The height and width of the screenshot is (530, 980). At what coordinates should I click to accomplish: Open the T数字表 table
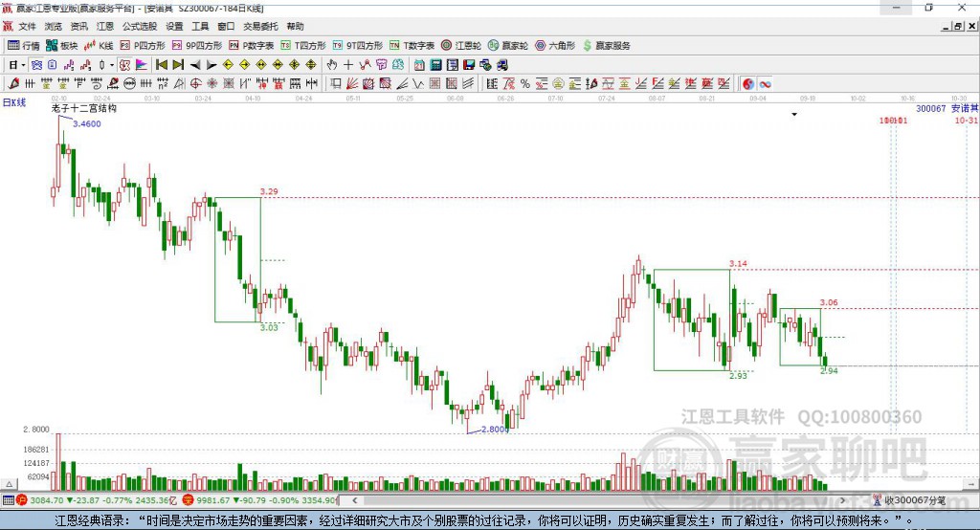coord(412,46)
